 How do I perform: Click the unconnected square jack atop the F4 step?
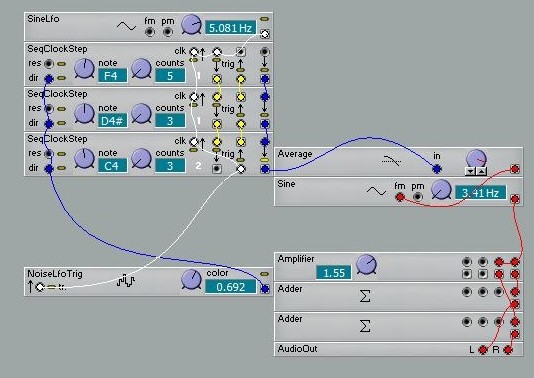241,52
